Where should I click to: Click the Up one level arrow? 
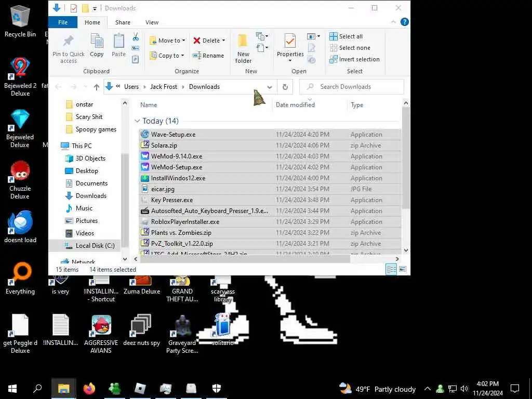pos(96,87)
